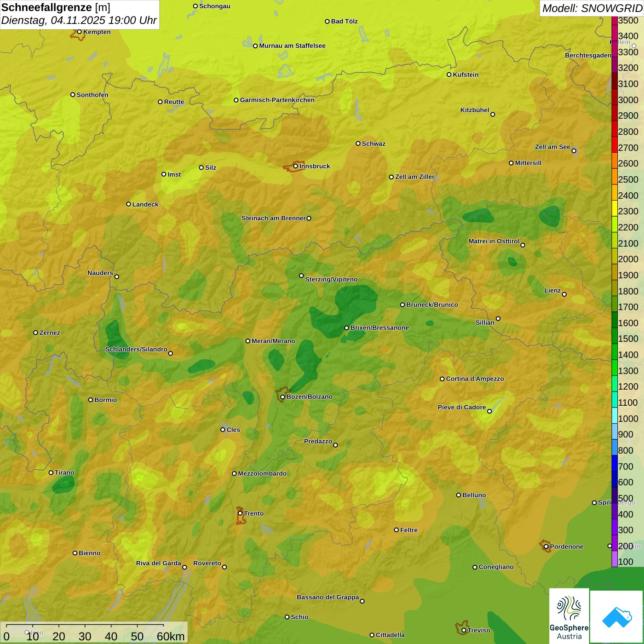The image size is (644, 644).
Task: Click the Feltre marker dot
Action: pyautogui.click(x=396, y=530)
